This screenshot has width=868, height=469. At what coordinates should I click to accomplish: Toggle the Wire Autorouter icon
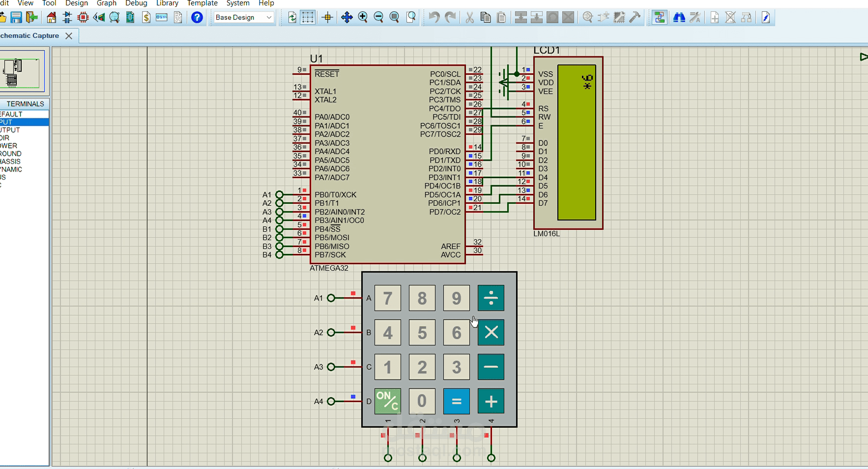tap(660, 18)
